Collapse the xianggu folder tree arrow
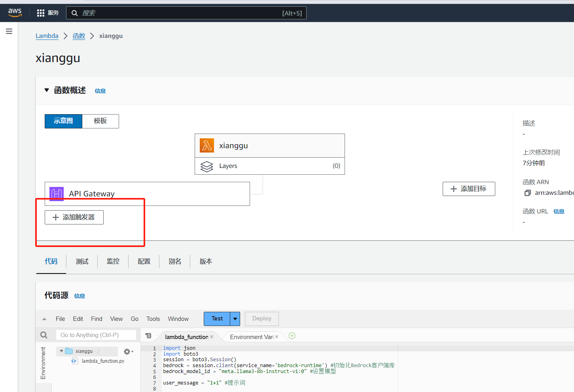 (x=62, y=351)
